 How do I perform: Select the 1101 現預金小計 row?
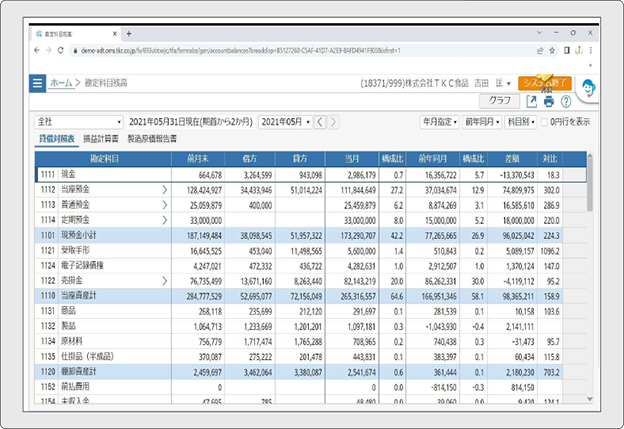(310, 236)
